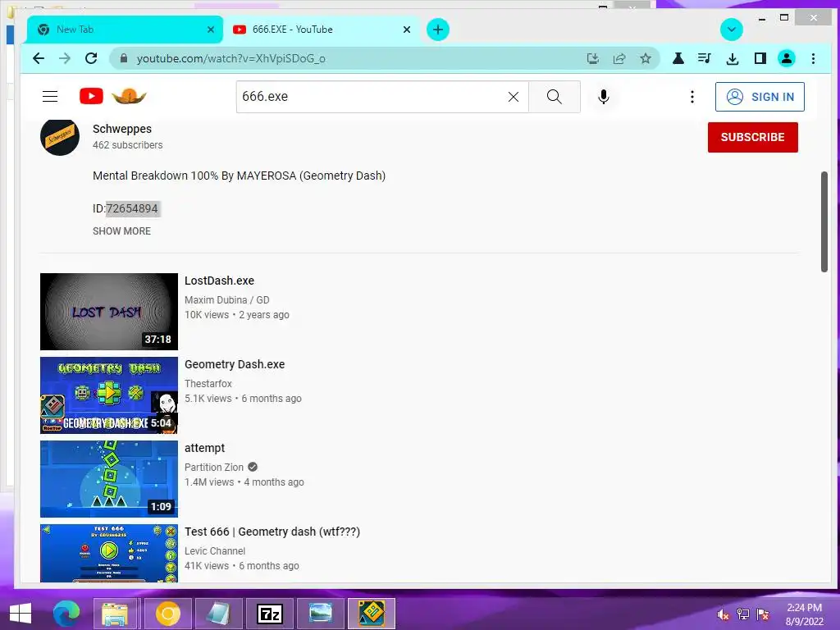The image size is (840, 630).
Task: Click the Test 666 thumbnail
Action: pos(109,554)
